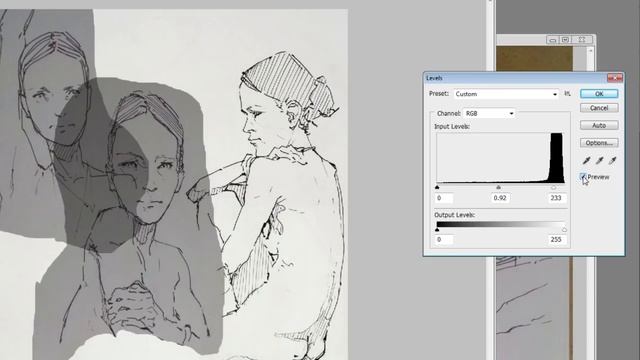Open the Preset dropdown showing Custom

pos(506,94)
